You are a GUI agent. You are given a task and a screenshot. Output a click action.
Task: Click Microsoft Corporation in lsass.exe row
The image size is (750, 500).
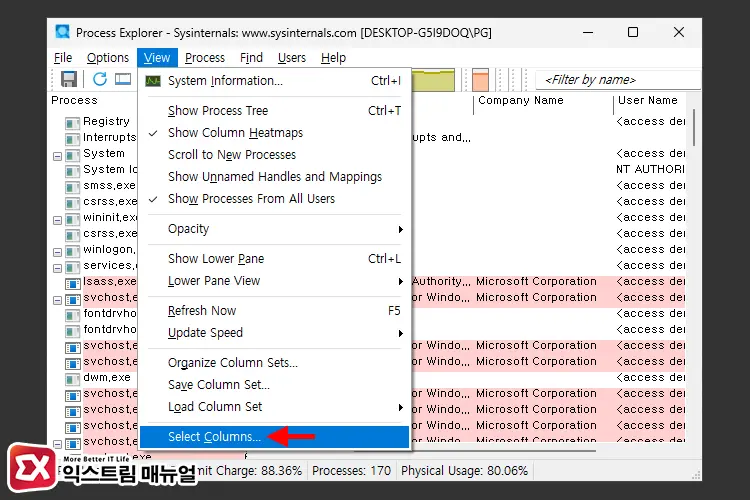[536, 281]
